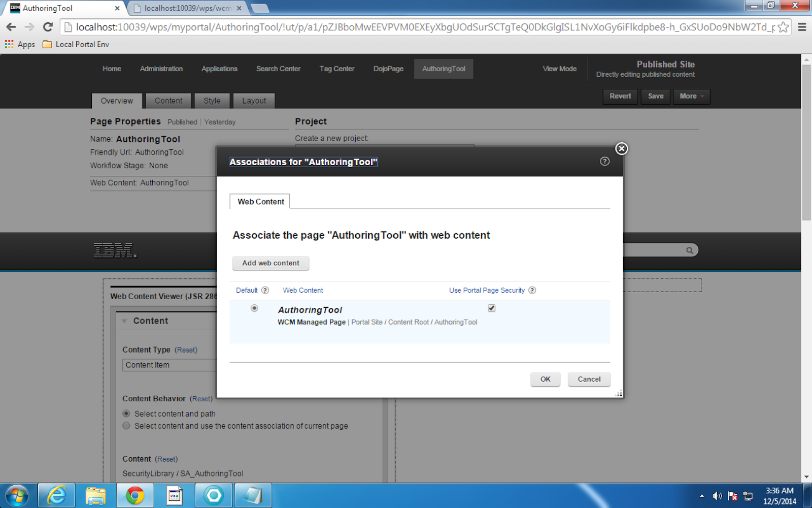This screenshot has height=508, width=812.
Task: Open the Style tab
Action: tap(212, 101)
